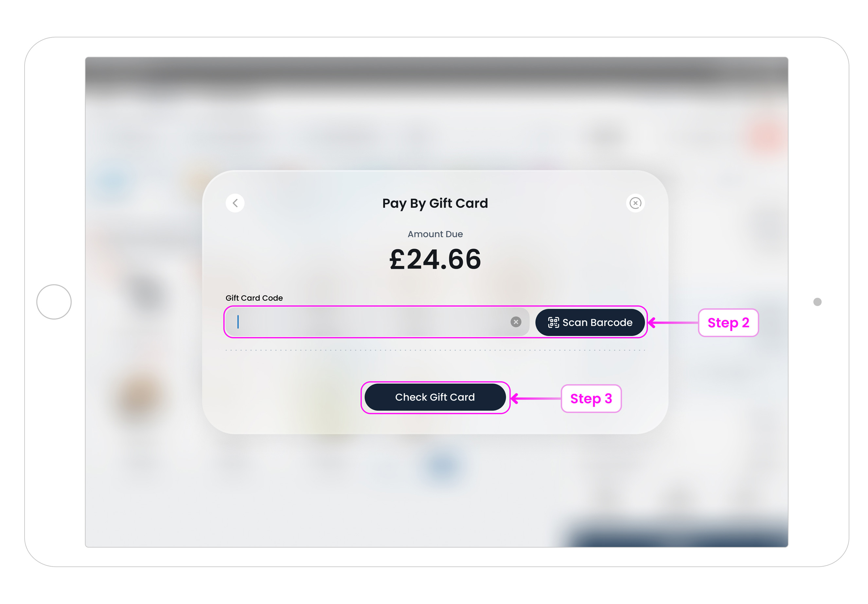Click the £24.66 amount due text
Viewport: 868px width, 604px height.
(435, 259)
